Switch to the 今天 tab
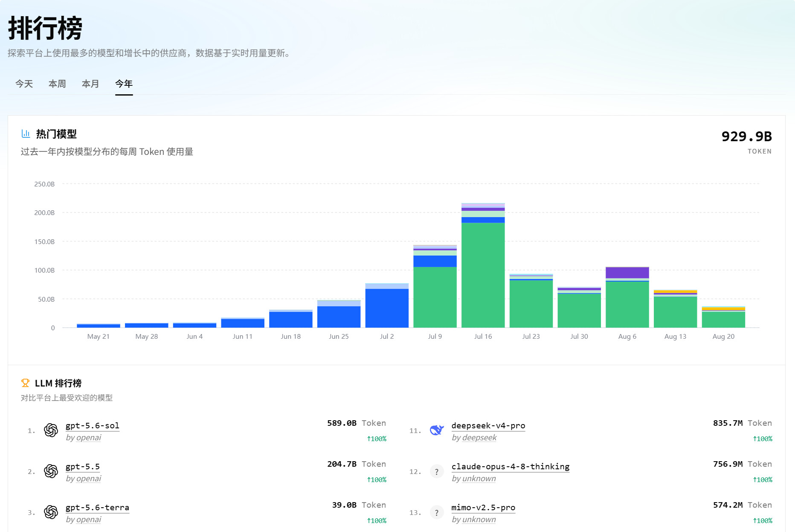This screenshot has width=795, height=532. 24,84
